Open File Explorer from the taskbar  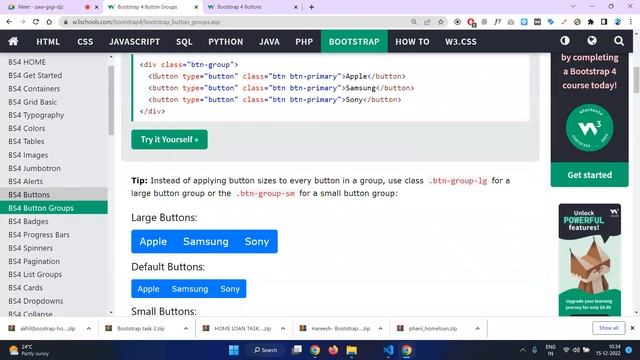click(x=352, y=350)
